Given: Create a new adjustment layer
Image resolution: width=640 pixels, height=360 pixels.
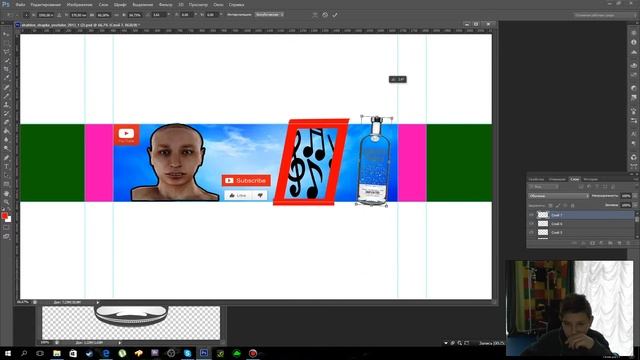Looking at the screenshot, I should click(601, 243).
